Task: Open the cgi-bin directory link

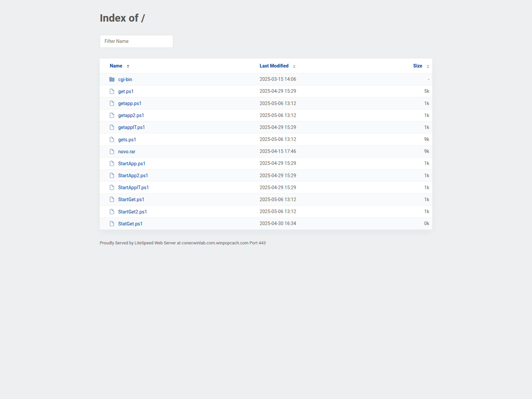Action: 125,79
